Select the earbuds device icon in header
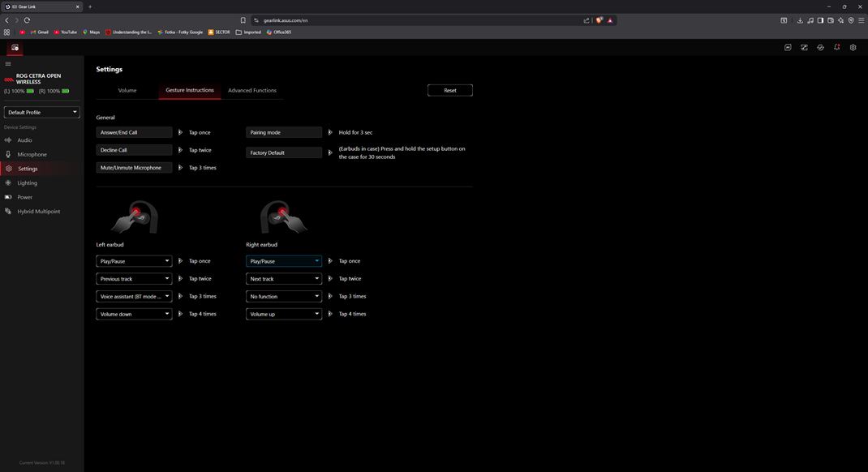The width and height of the screenshot is (868, 472). (15, 48)
